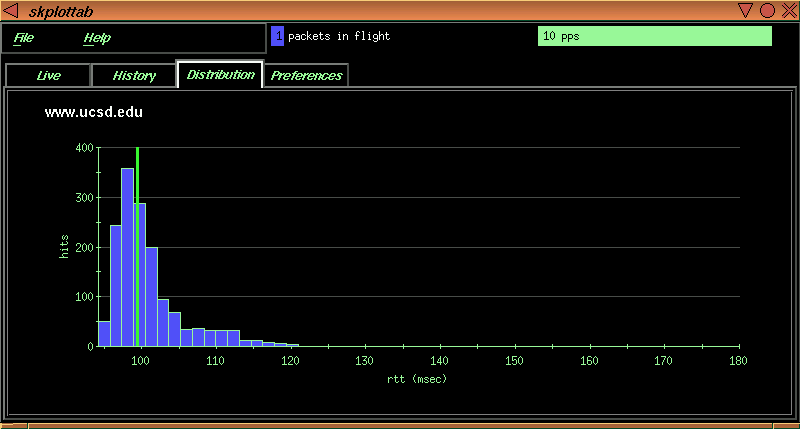
Task: Click the 120 x-axis tick label
Action: [x=290, y=361]
